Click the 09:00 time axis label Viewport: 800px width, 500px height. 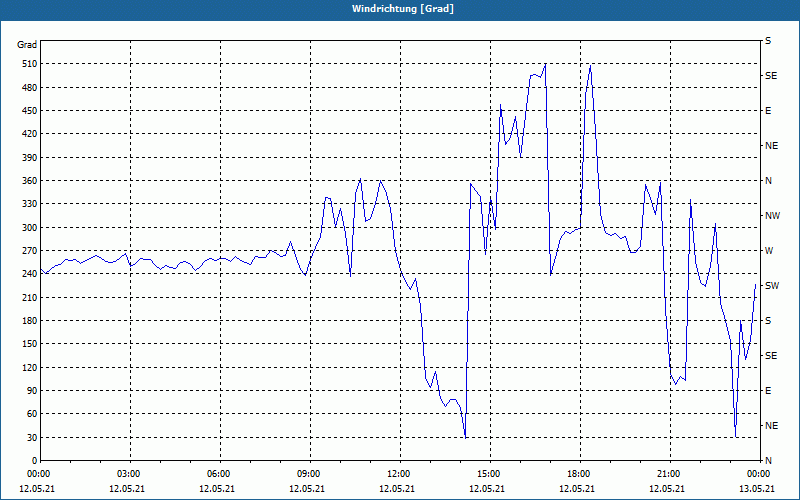[x=310, y=474]
